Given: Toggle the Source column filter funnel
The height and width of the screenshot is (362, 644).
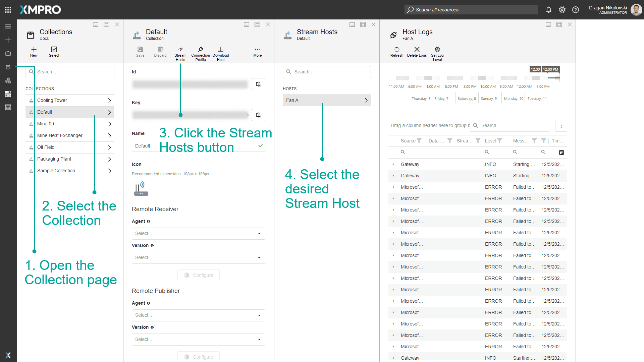Looking at the screenshot, I should click(x=419, y=140).
